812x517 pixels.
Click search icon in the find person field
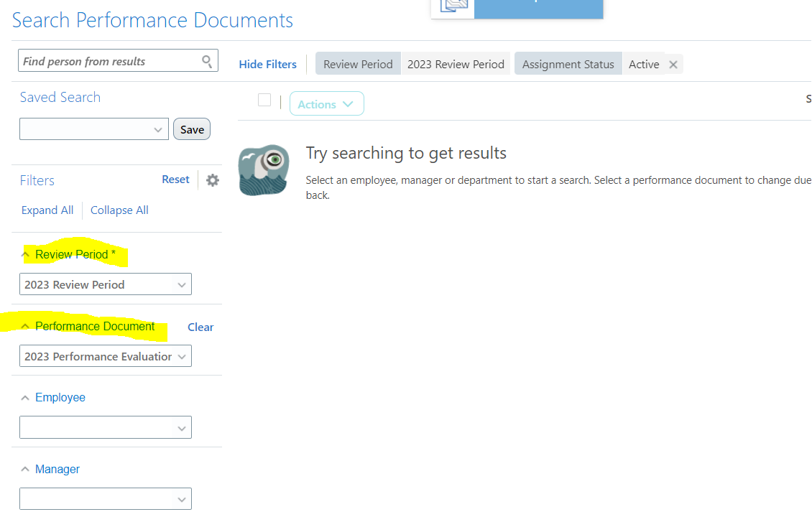pos(208,60)
